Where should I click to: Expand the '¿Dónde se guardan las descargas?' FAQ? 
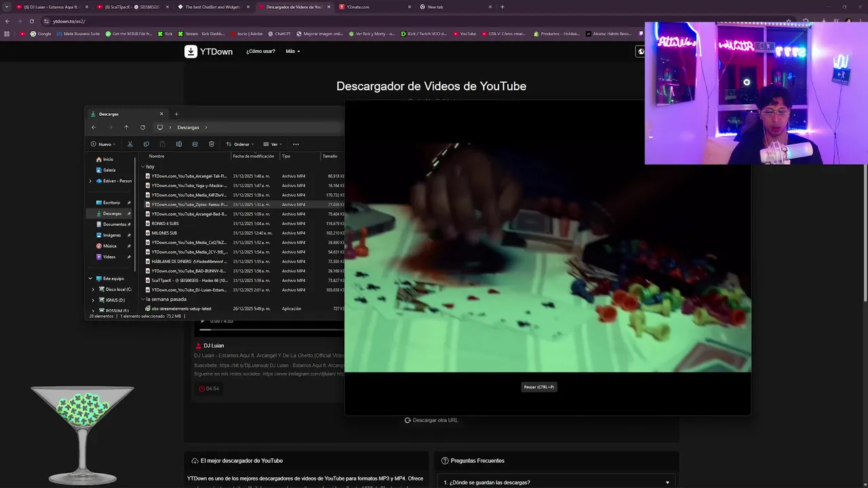pyautogui.click(x=557, y=482)
